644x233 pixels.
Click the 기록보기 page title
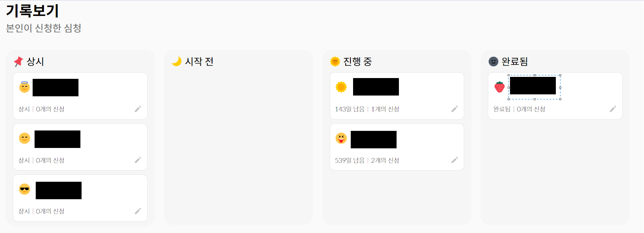32,10
